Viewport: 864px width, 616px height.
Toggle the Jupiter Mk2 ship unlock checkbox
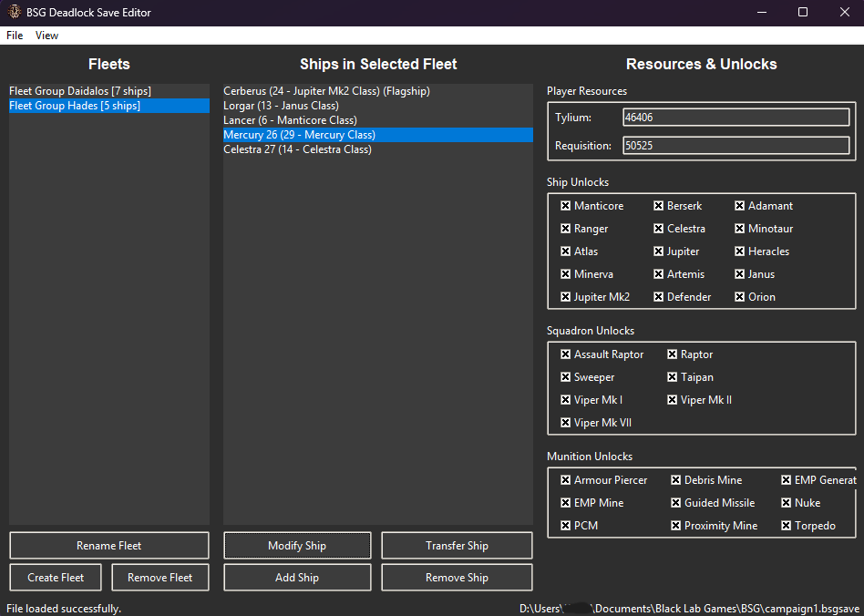click(565, 297)
